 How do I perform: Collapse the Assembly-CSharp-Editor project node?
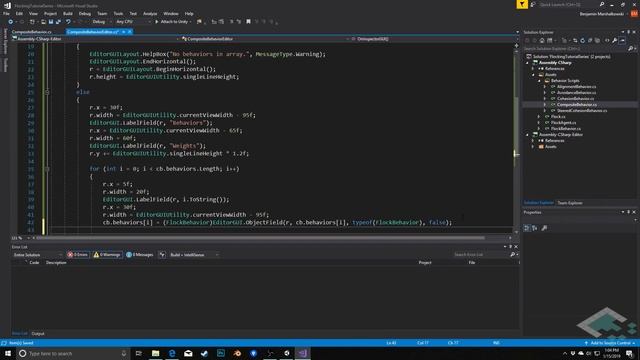528,135
